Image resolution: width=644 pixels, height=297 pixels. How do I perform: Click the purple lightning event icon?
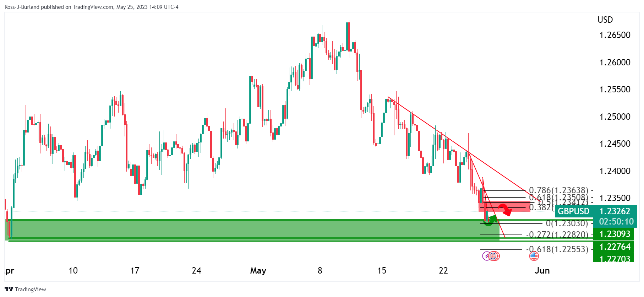pos(486,256)
